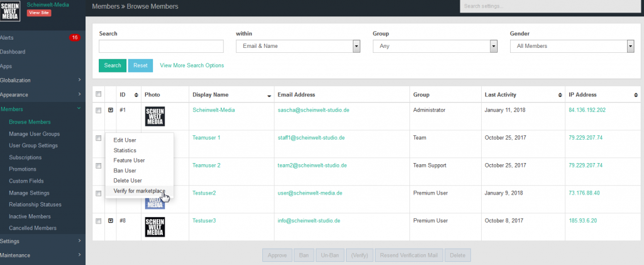644x265 pixels.
Task: Expand the Gender dropdown showing All Members
Action: [572, 46]
